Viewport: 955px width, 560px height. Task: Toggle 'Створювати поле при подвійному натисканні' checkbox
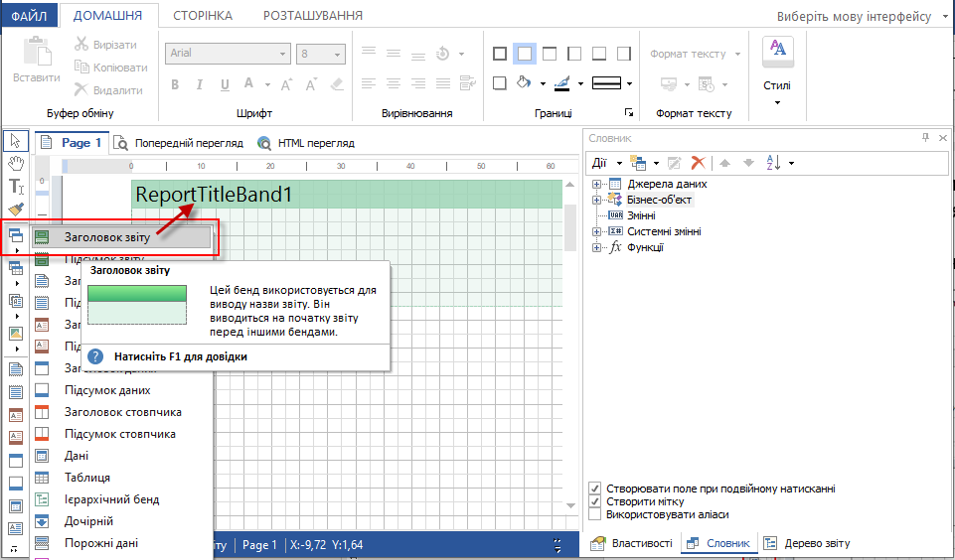click(595, 489)
